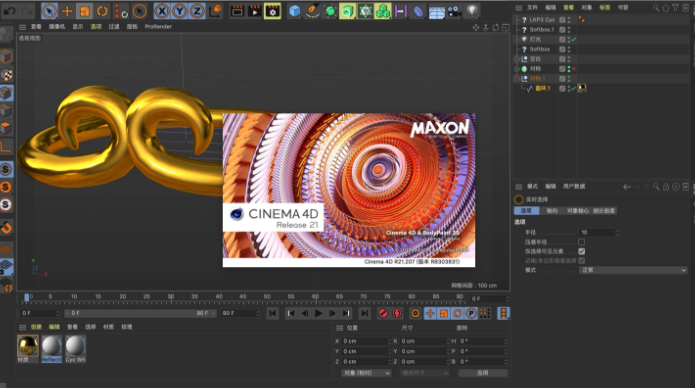Open the Floor/environment grid icon
The width and height of the screenshot is (695, 388).
(x=437, y=11)
